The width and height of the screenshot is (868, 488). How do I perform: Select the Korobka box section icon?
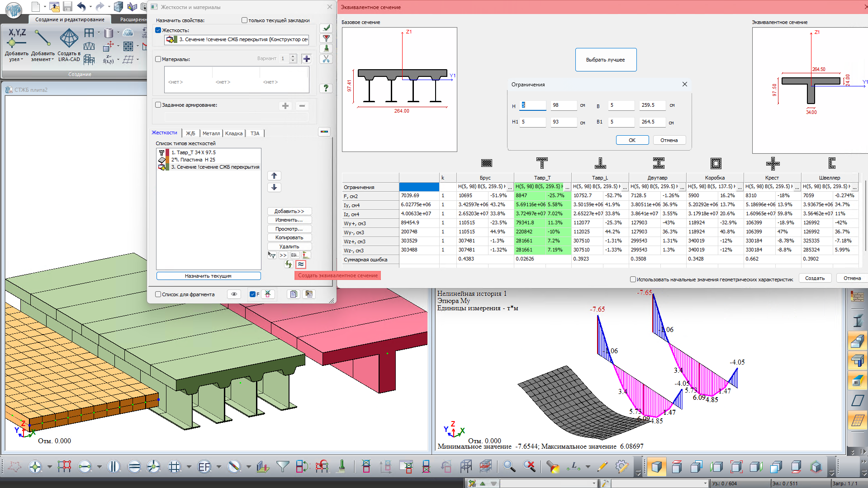[x=716, y=163]
